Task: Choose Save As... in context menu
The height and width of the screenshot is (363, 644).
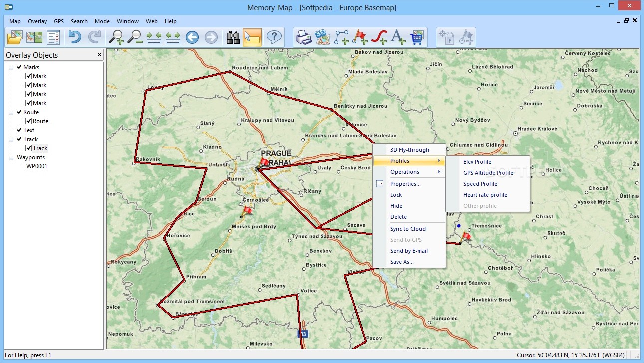Action: click(x=409, y=262)
